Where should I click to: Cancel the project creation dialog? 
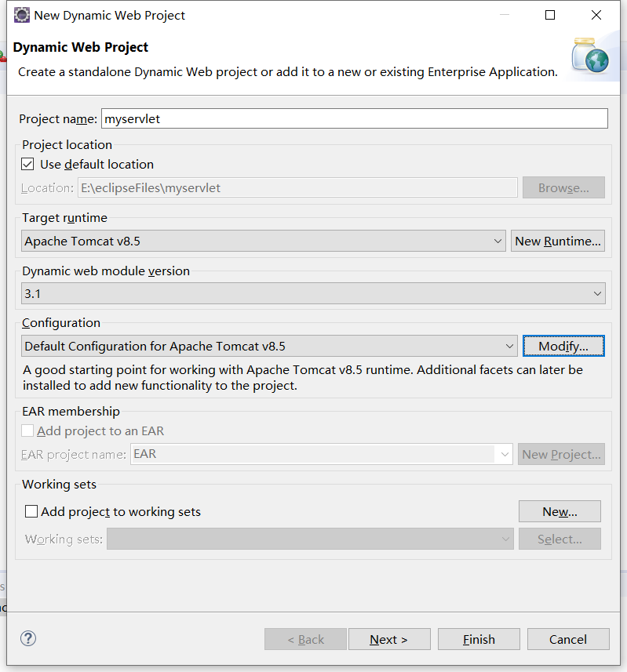coord(568,638)
